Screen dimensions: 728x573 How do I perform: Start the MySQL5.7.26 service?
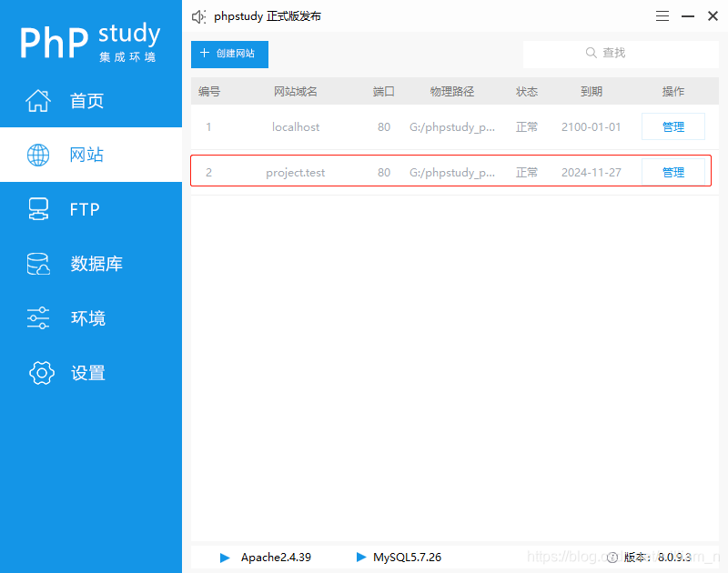tap(359, 558)
